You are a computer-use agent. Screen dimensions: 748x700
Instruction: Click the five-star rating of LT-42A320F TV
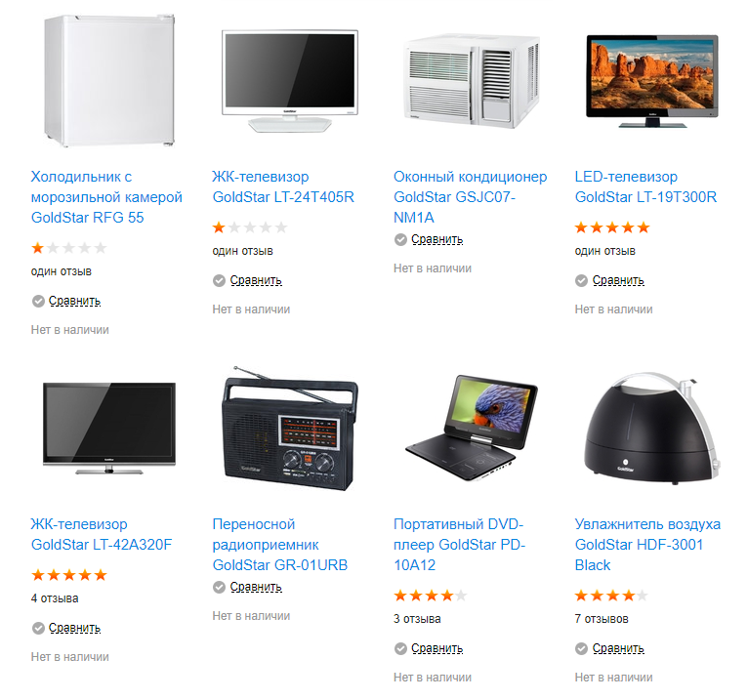pos(69,575)
